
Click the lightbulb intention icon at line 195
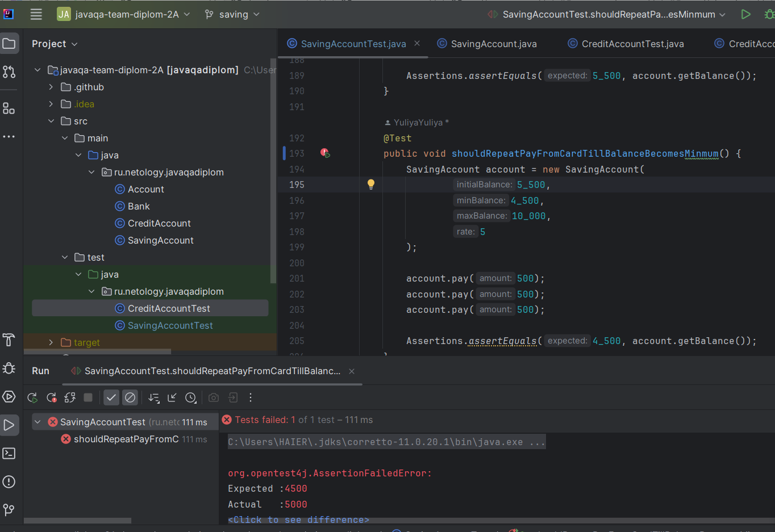pos(371,184)
